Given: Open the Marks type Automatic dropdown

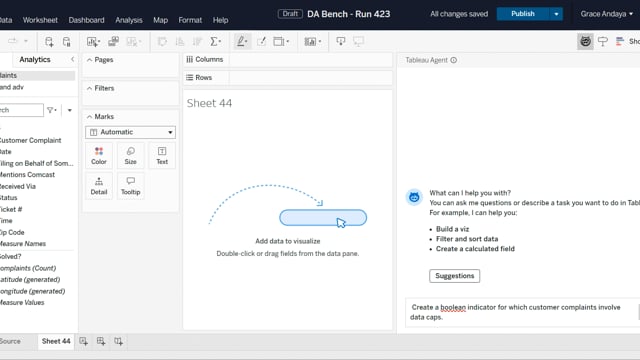Looking at the screenshot, I should [131, 132].
